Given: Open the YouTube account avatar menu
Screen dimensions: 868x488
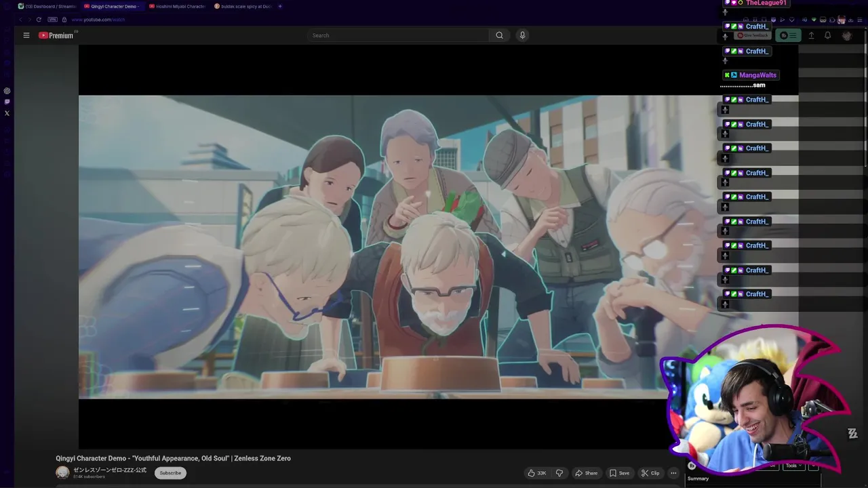Looking at the screenshot, I should point(846,35).
